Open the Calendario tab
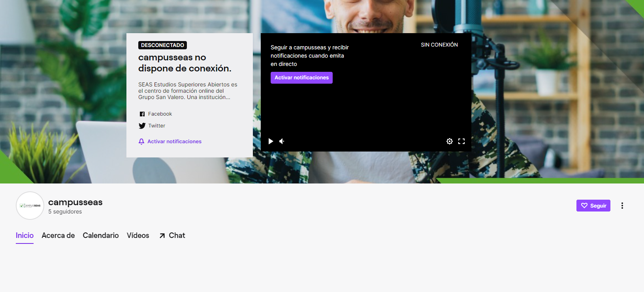644x292 pixels. coord(101,236)
